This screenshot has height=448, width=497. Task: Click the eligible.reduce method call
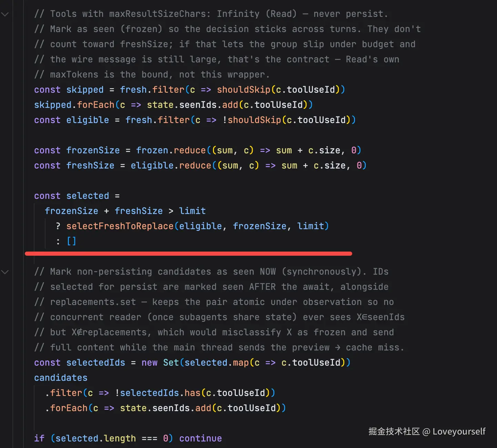point(171,166)
